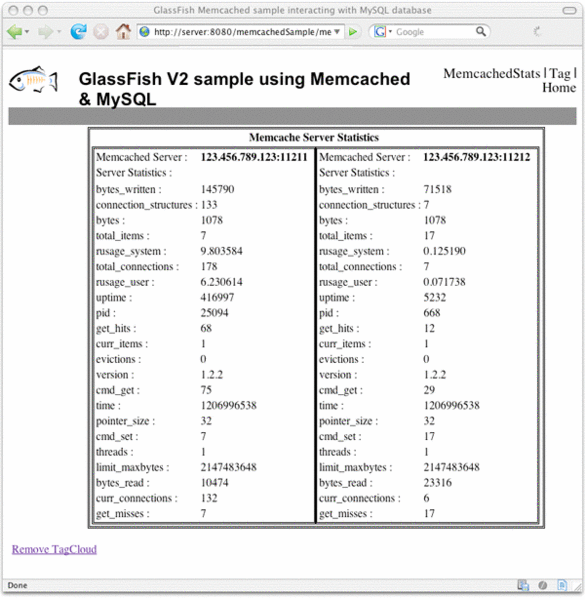Open the Back button history dropdown arrow

click(x=27, y=32)
